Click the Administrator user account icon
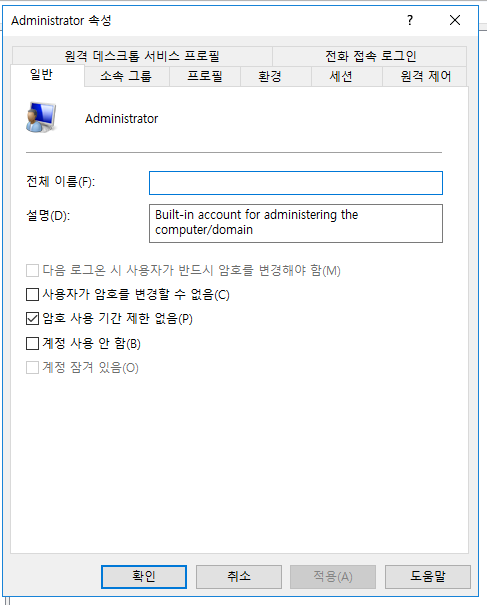 (41, 117)
